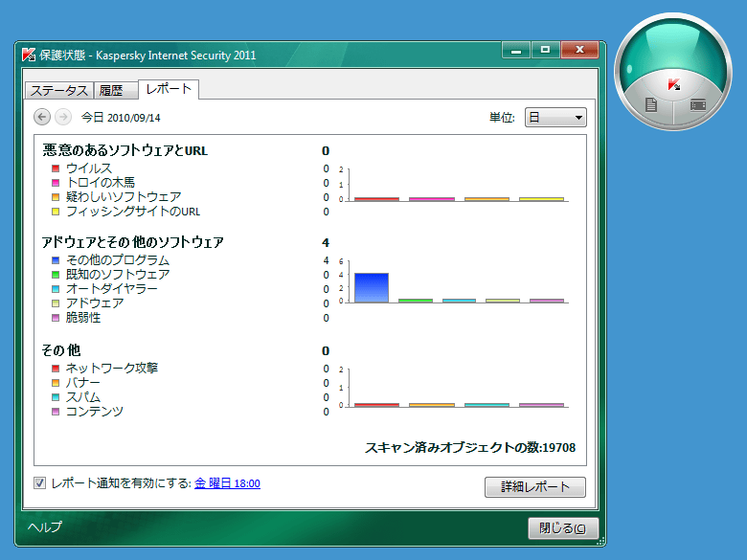Click the green 既知のソフトウェア legend square

[x=56, y=275]
